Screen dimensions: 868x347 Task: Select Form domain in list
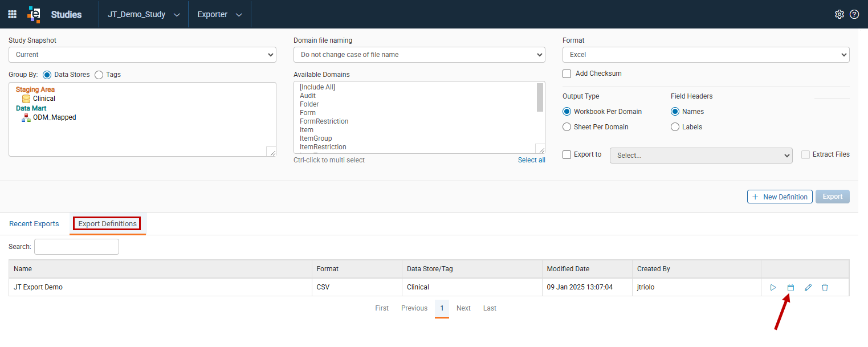pyautogui.click(x=308, y=113)
